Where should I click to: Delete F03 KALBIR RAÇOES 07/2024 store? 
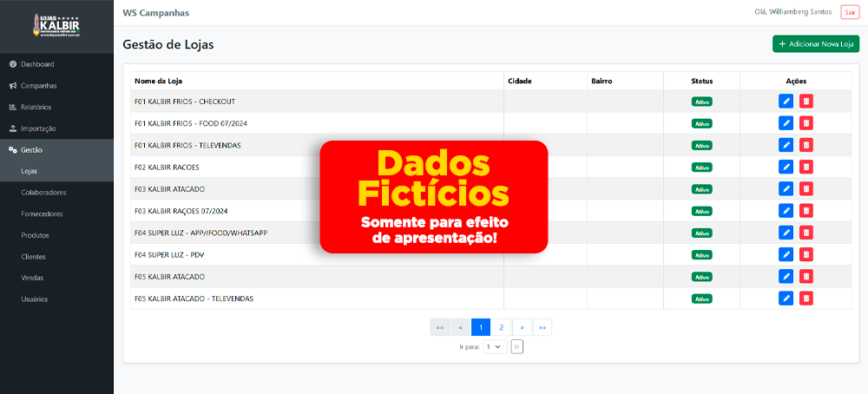click(806, 210)
